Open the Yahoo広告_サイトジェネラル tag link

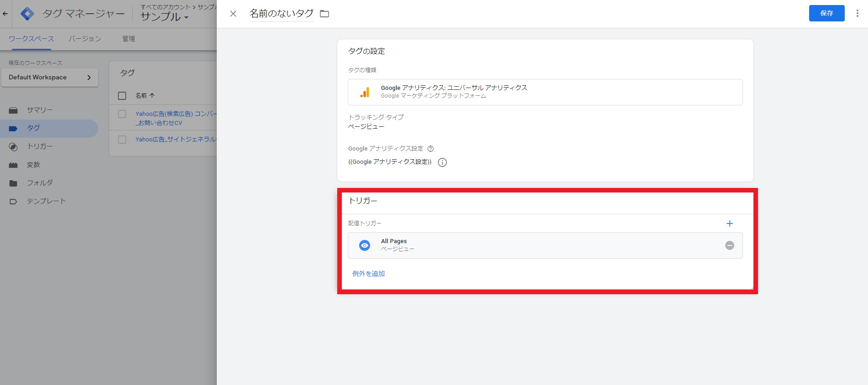pyautogui.click(x=176, y=140)
